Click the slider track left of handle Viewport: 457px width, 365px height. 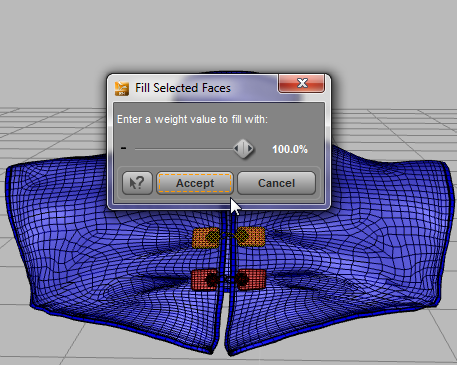[x=184, y=149]
